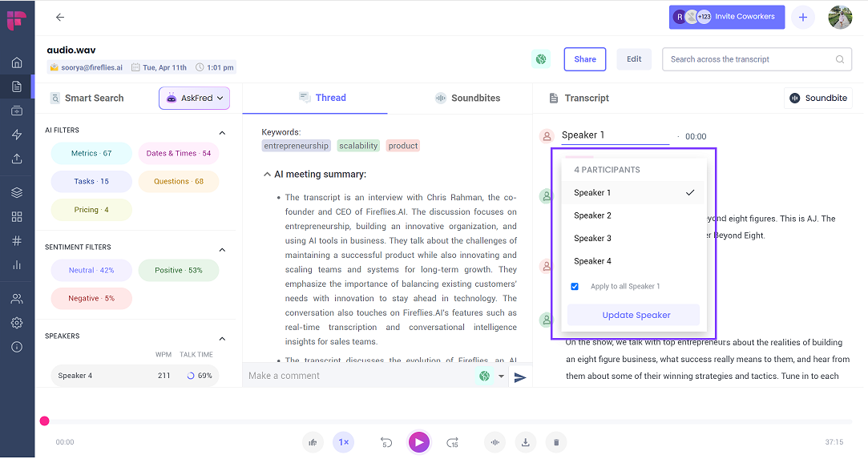Toggle Apply to all Speaker 1 checkbox
868x459 pixels.
(x=575, y=287)
